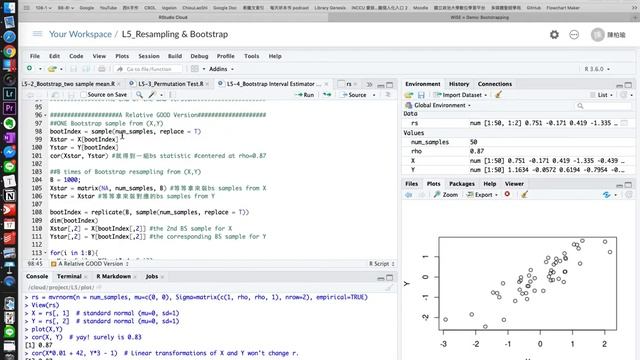Click the code tools wand icon
640x360 pixels.
[x=152, y=95]
